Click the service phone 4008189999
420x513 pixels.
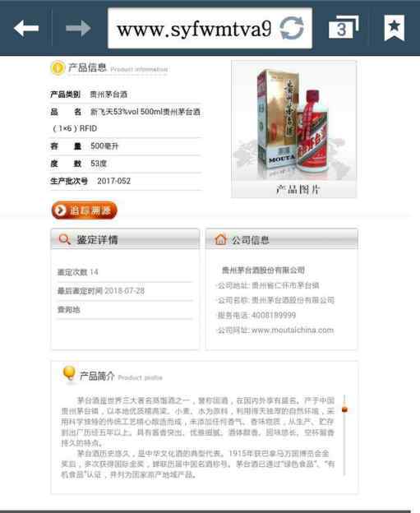point(274,315)
